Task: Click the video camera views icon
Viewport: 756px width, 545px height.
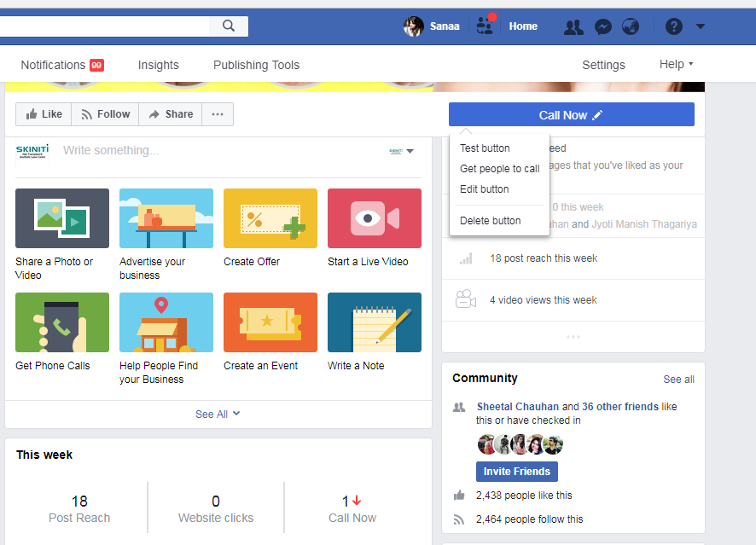Action: tap(466, 299)
